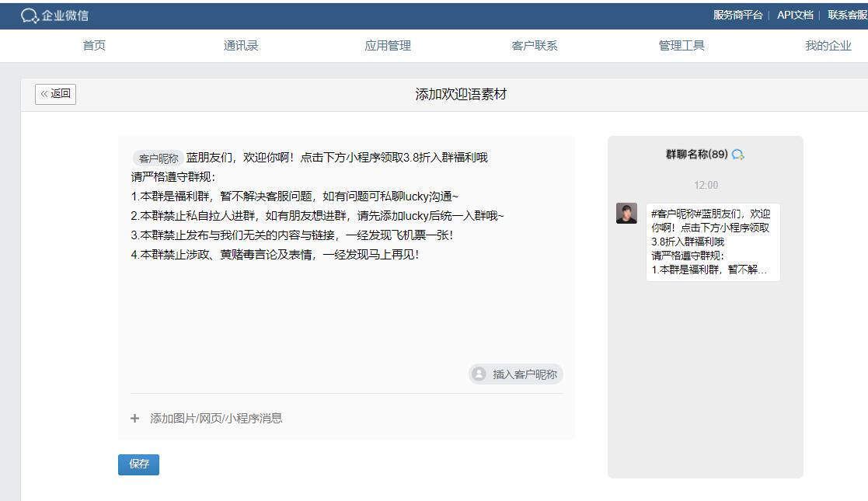Click 插入客户昵称 to insert customer nickname
The height and width of the screenshot is (501, 868).
point(515,374)
